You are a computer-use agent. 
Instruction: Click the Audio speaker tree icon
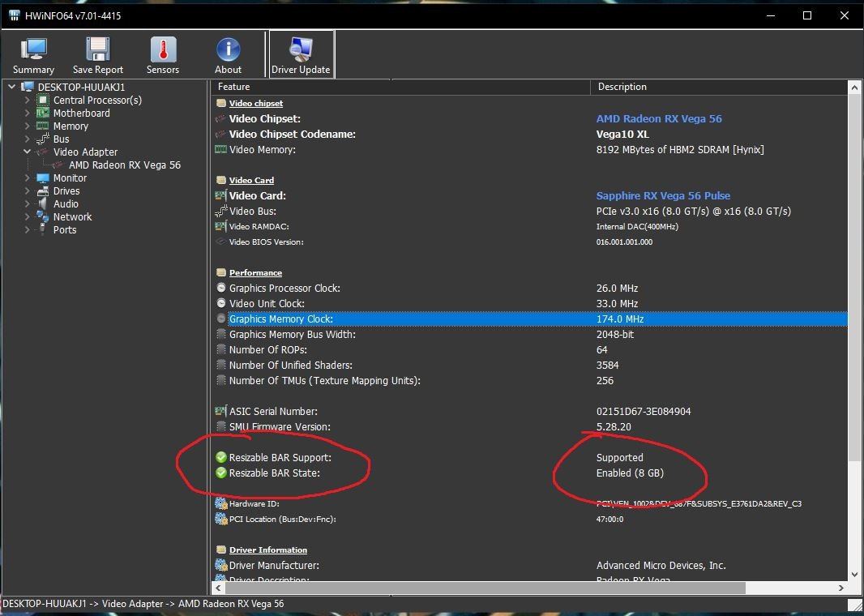pos(43,204)
